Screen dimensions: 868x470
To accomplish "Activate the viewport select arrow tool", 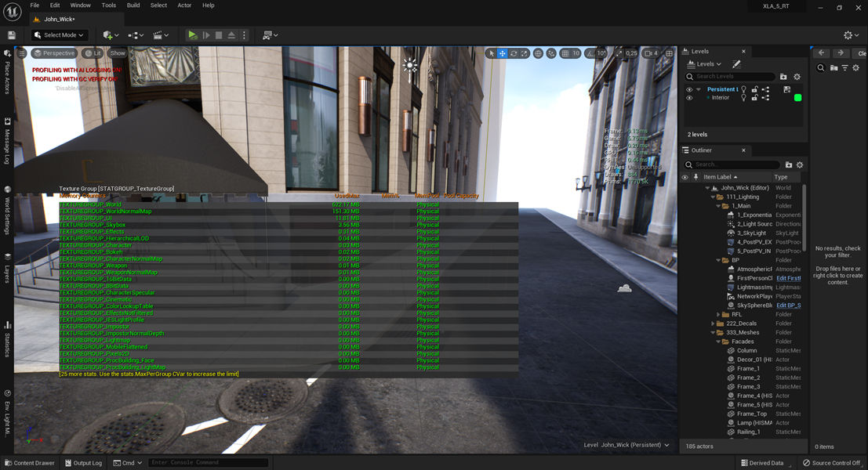I will (491, 53).
